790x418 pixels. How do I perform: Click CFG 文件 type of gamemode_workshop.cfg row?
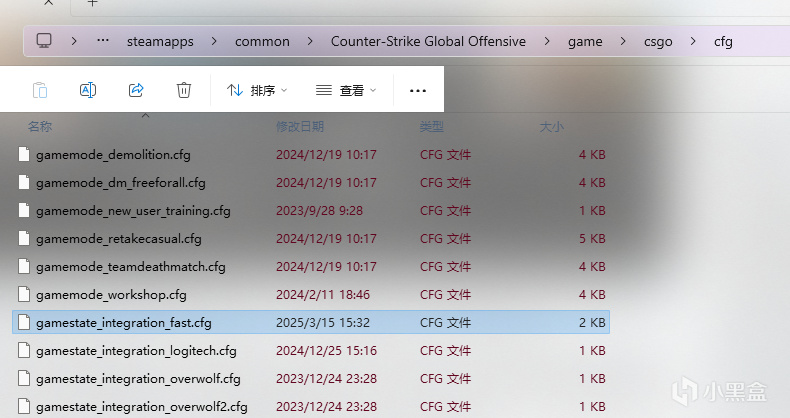coord(445,295)
